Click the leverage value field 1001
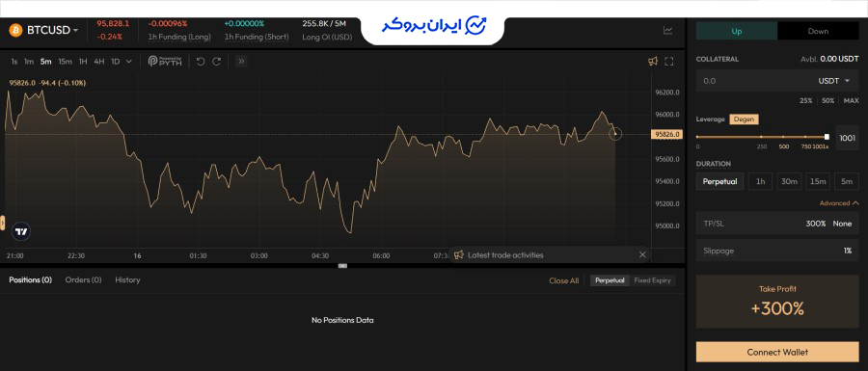Viewport: 868px width, 371px height. pyautogui.click(x=848, y=138)
